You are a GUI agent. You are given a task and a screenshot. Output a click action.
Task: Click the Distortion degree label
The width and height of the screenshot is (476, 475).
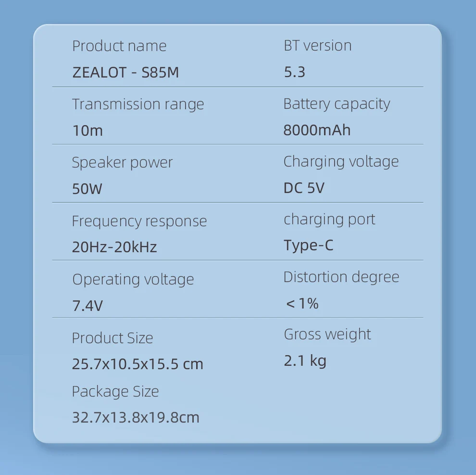[341, 277]
